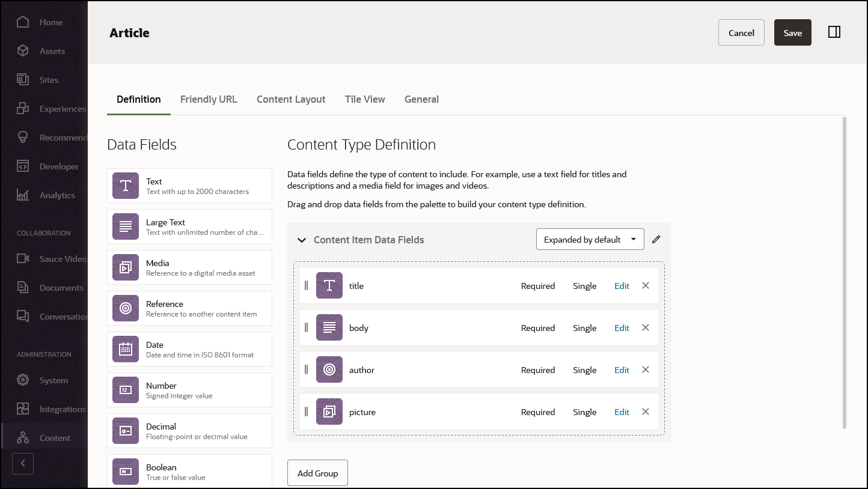The image size is (868, 489).
Task: Remove the author field using its X
Action: [645, 369]
